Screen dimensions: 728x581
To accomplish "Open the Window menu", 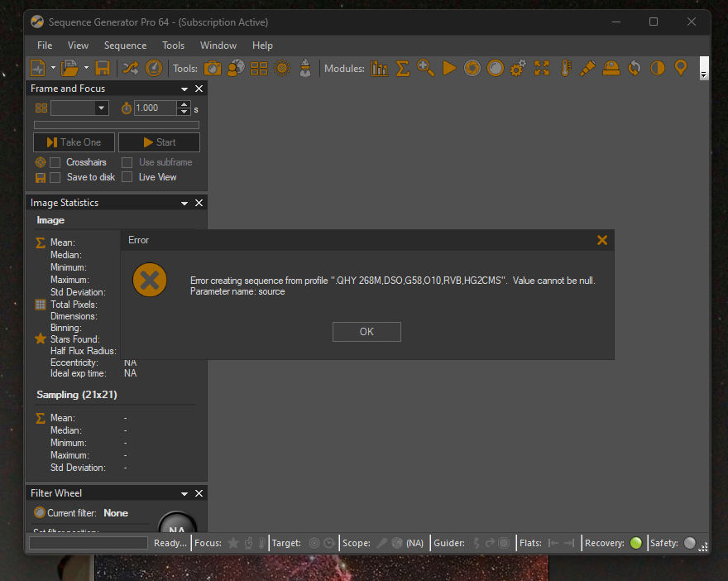I will (218, 46).
